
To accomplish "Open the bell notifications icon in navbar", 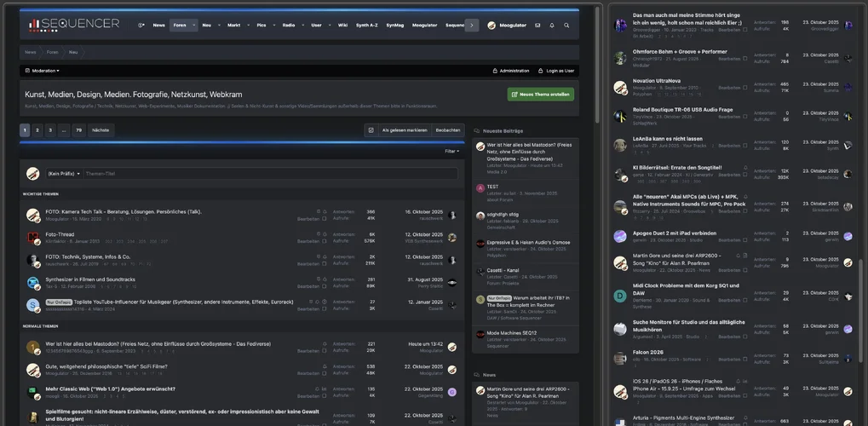I will [x=552, y=26].
